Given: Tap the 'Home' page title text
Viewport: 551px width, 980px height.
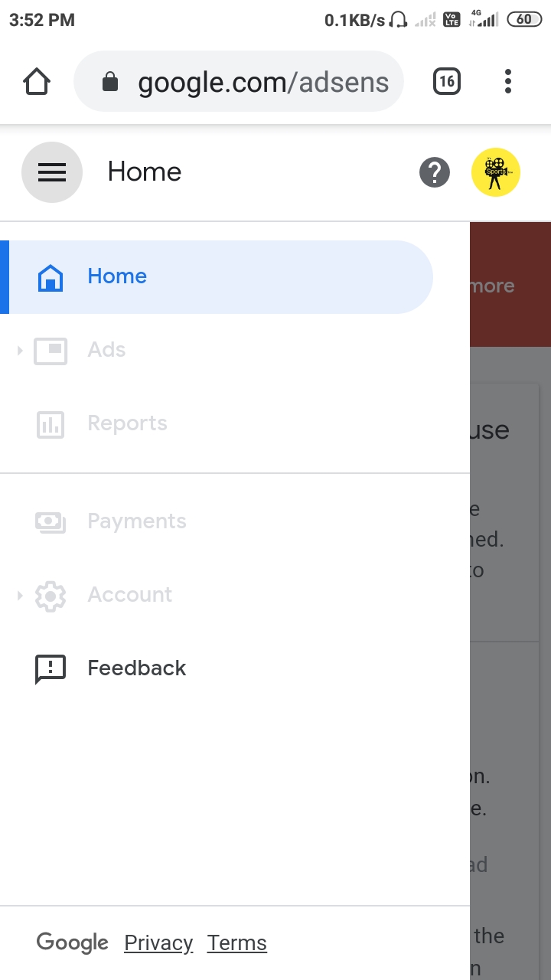Looking at the screenshot, I should point(145,172).
